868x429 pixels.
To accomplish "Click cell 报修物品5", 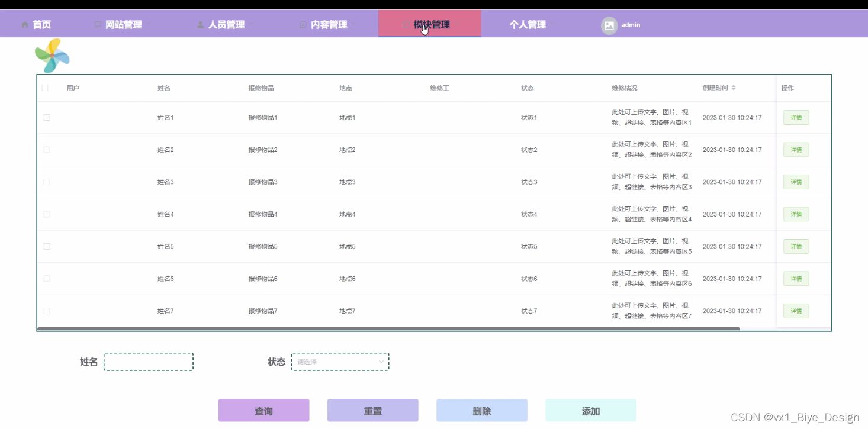I will pyautogui.click(x=263, y=246).
